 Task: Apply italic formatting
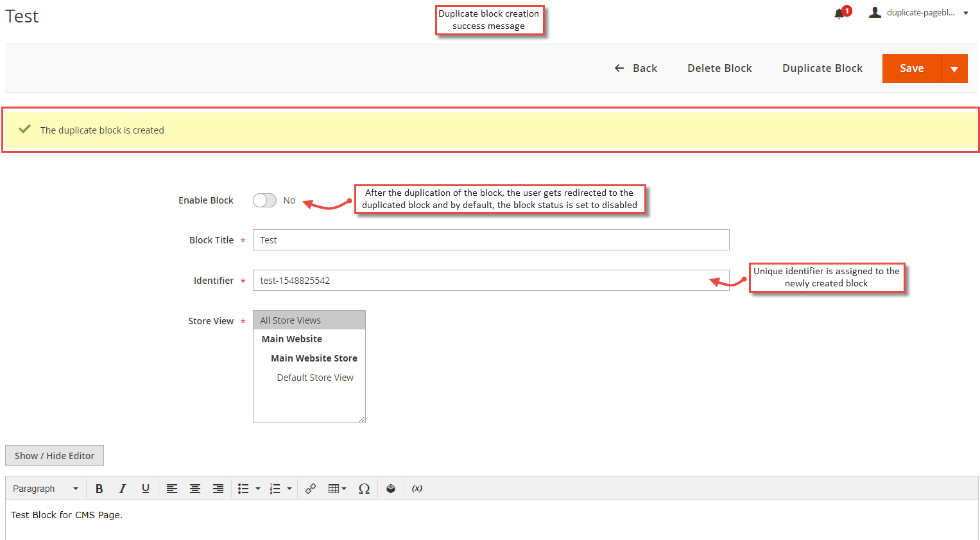(x=123, y=489)
